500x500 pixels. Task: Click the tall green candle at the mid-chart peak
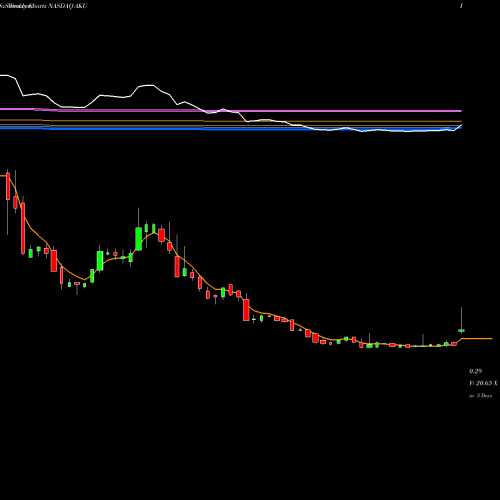(138, 238)
